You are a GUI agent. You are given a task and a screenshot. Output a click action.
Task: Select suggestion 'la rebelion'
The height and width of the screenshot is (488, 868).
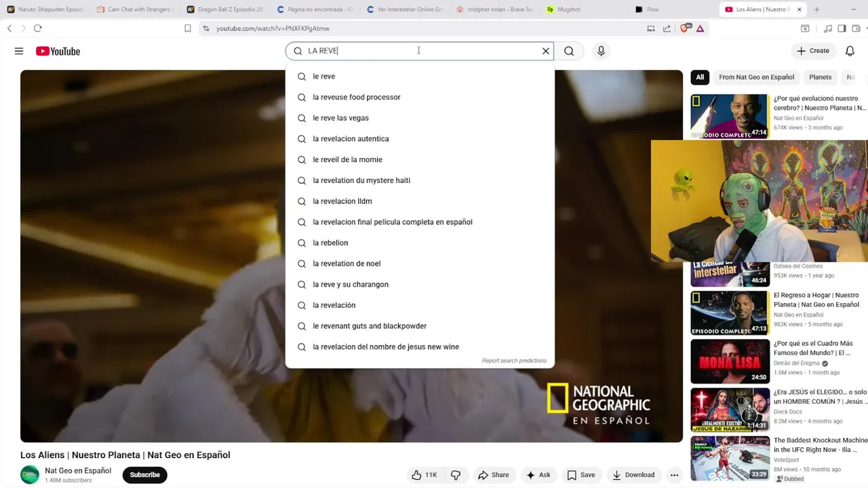(420, 243)
